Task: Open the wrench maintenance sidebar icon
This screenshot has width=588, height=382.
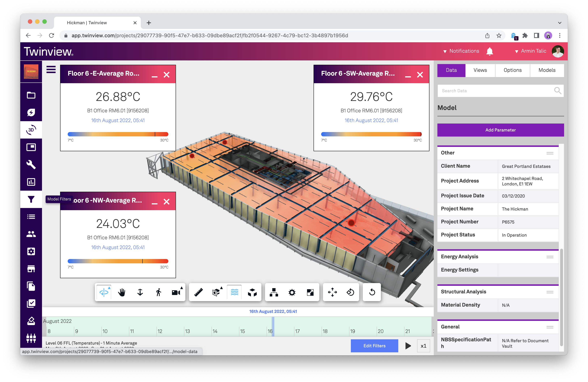Action: pos(31,165)
